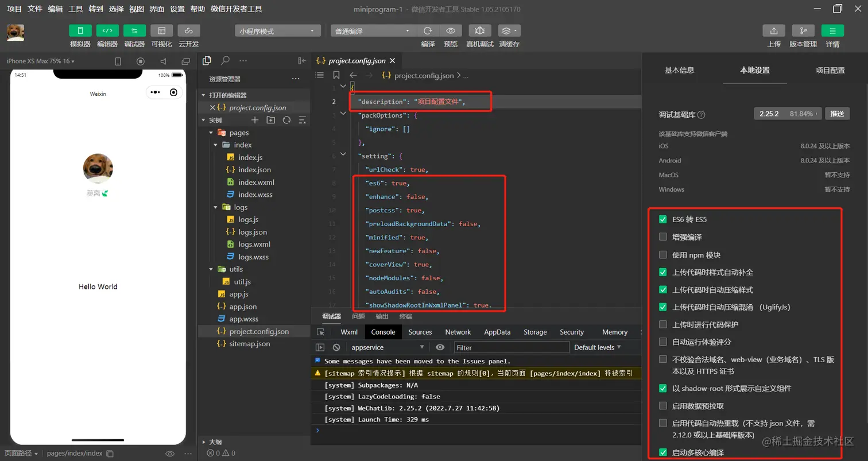Open the 2.25.2 base library version dropdown
The image size is (868, 461).
[788, 114]
